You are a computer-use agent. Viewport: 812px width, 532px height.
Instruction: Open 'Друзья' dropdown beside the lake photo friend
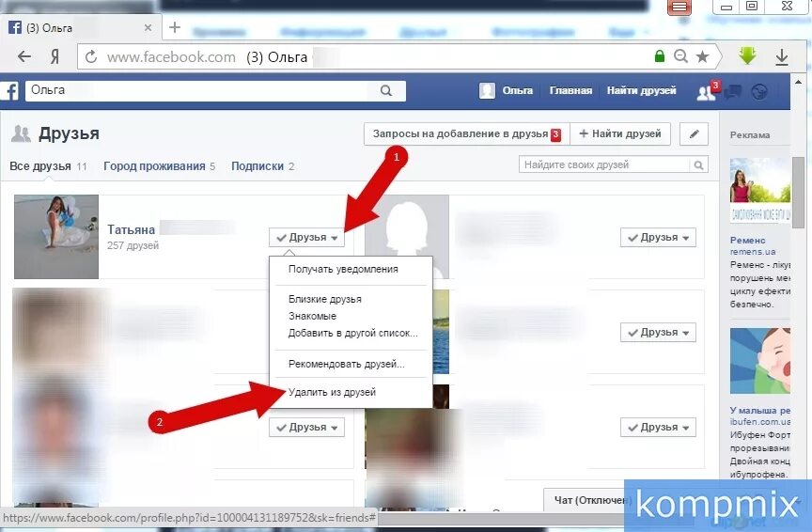[658, 333]
